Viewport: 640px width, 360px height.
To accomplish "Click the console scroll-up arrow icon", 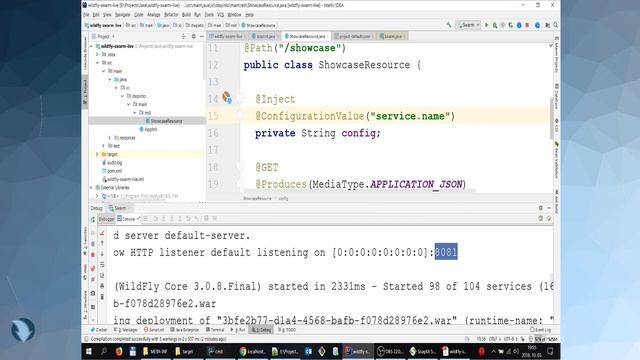I will [102, 243].
